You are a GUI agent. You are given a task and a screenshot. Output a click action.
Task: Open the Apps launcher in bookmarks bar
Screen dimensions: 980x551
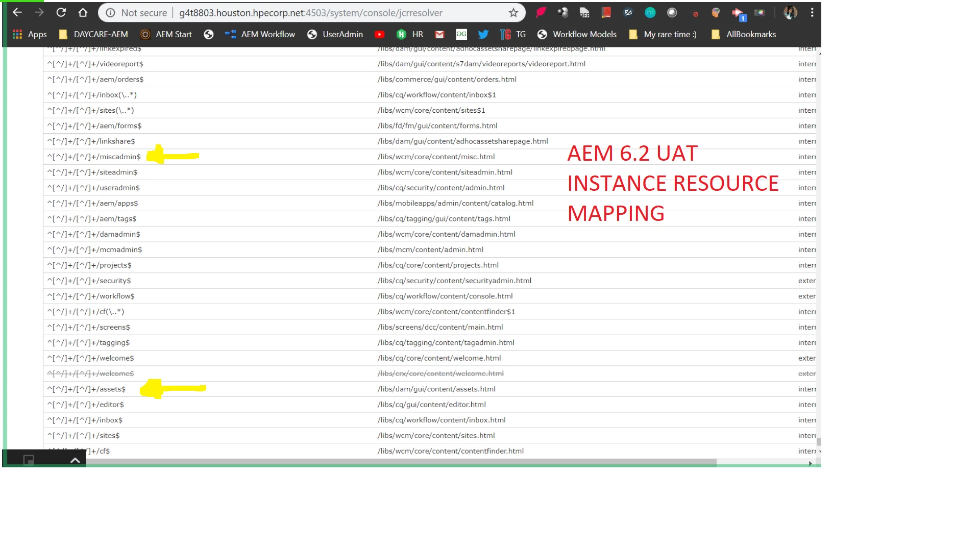click(30, 34)
